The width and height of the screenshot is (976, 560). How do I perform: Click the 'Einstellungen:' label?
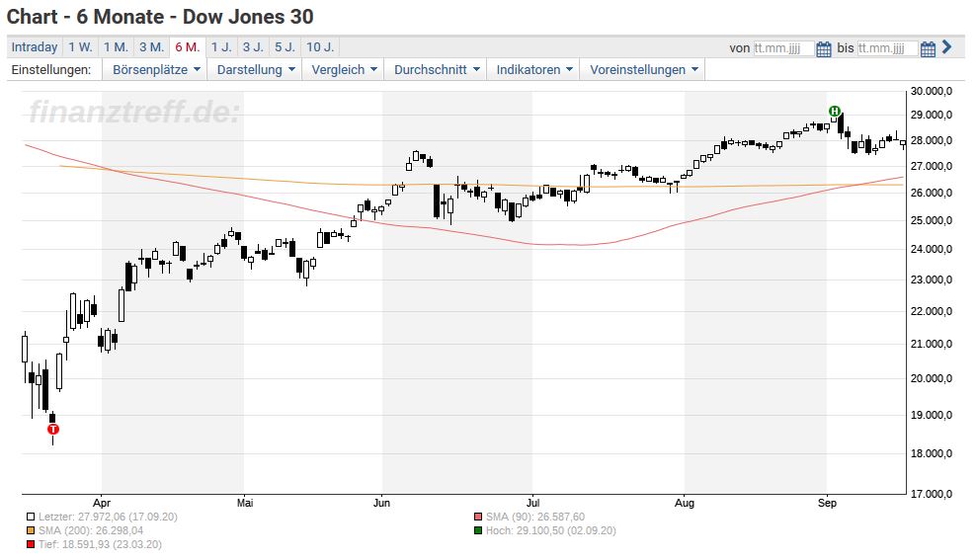pyautogui.click(x=51, y=70)
